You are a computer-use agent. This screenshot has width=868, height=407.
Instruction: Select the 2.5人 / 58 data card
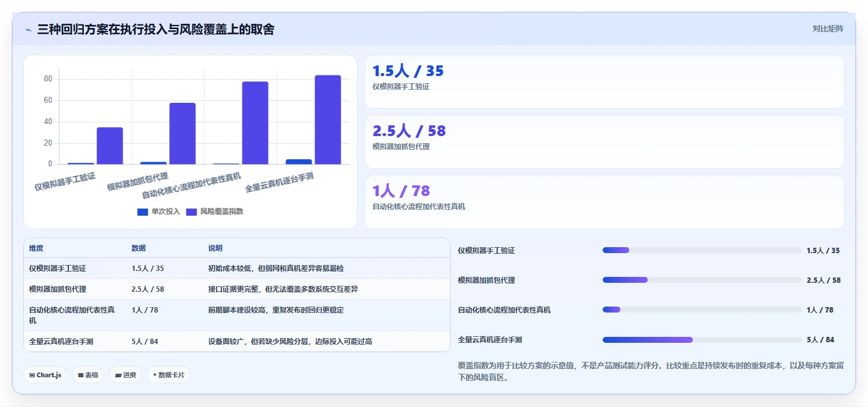pyautogui.click(x=604, y=141)
